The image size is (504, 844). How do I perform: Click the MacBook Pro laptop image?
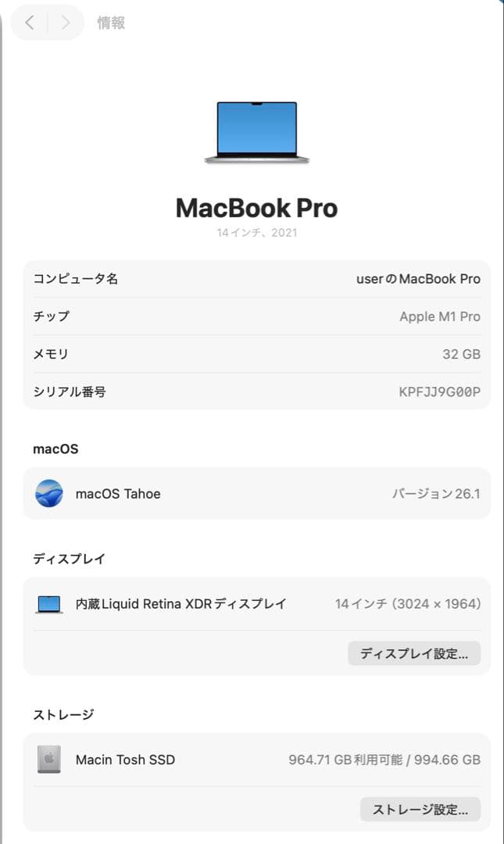click(257, 132)
